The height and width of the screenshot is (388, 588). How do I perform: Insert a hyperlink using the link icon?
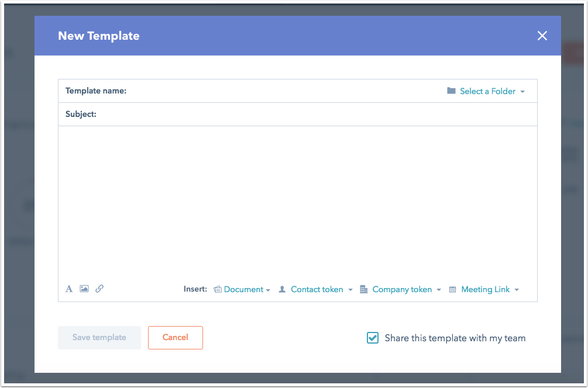(x=99, y=289)
